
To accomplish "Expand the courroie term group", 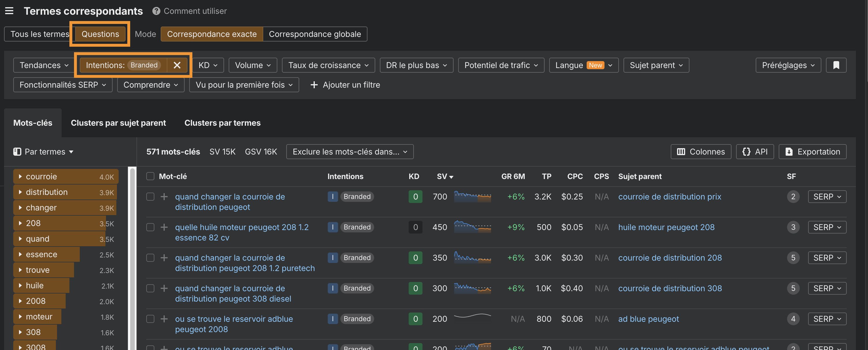I will 20,176.
